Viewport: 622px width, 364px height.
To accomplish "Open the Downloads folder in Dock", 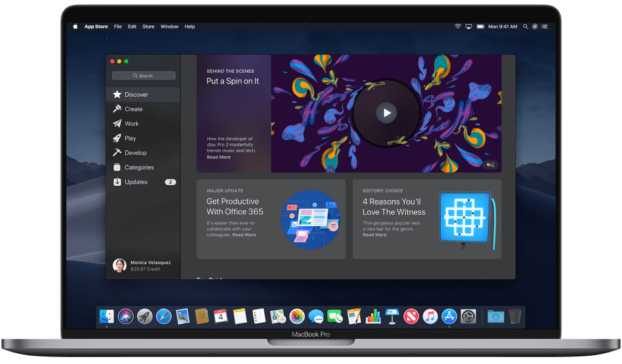I will point(496,317).
